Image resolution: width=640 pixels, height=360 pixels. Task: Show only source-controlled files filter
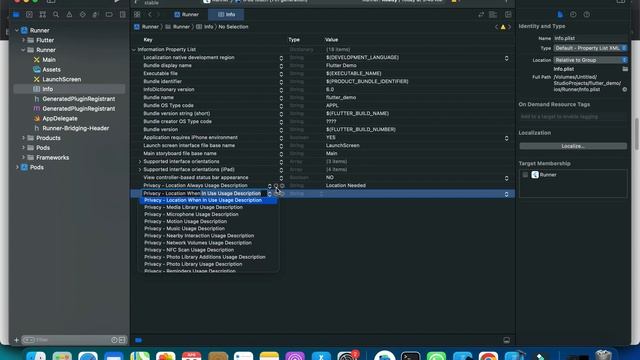tap(122, 340)
